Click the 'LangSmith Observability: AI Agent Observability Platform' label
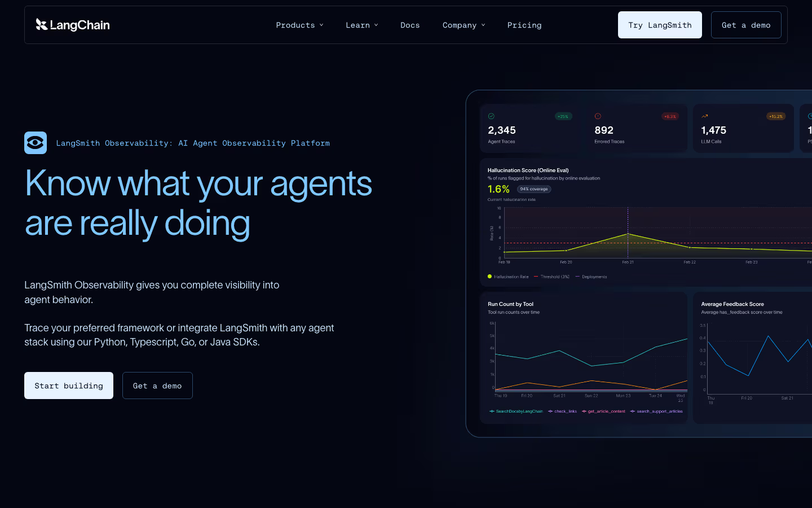The width and height of the screenshot is (812, 508). (x=193, y=143)
